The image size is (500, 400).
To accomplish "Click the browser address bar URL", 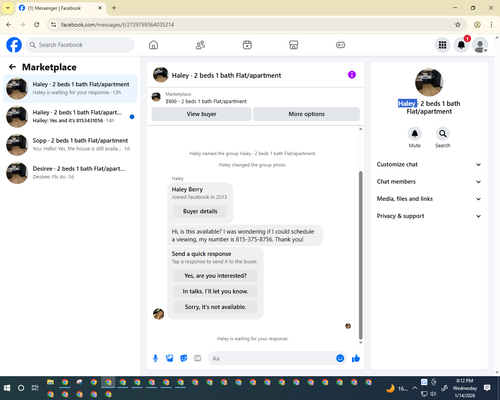I will pos(117,25).
